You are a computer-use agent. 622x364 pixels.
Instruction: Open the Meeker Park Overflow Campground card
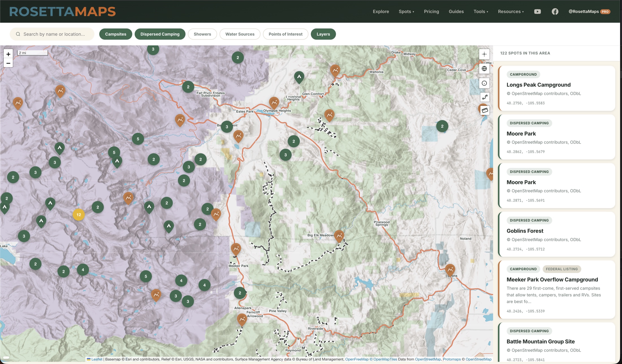click(556, 289)
